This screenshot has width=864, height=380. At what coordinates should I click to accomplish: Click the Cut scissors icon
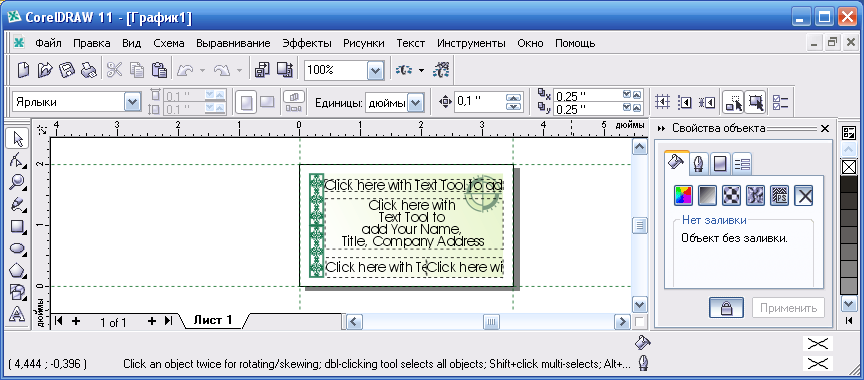point(114,70)
